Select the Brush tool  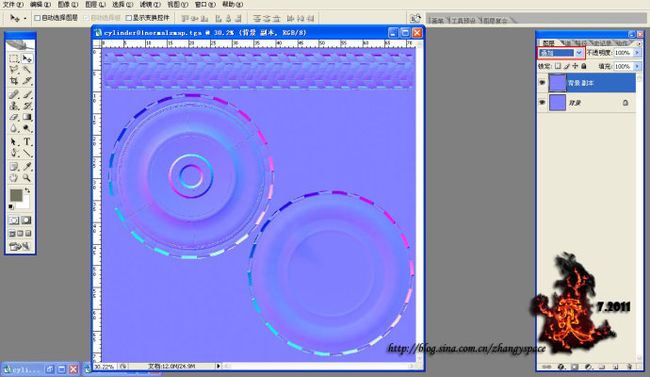(x=27, y=95)
